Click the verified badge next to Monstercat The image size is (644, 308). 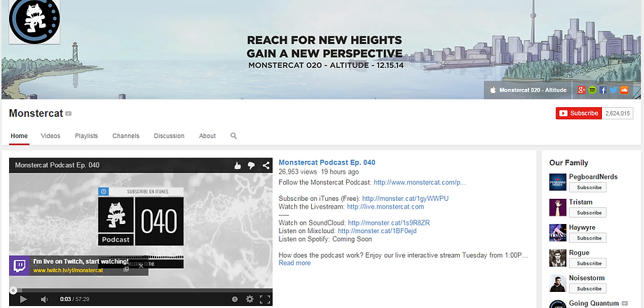(x=69, y=113)
